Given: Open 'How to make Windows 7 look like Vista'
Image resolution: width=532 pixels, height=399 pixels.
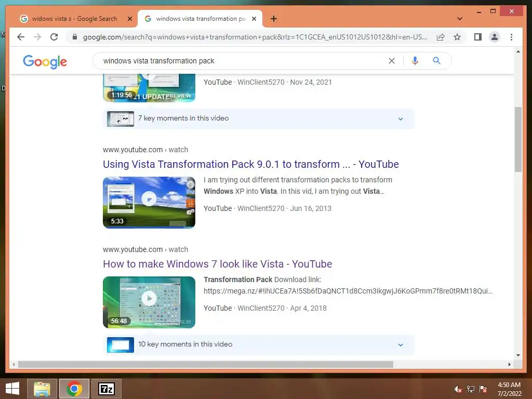Looking at the screenshot, I should (218, 264).
